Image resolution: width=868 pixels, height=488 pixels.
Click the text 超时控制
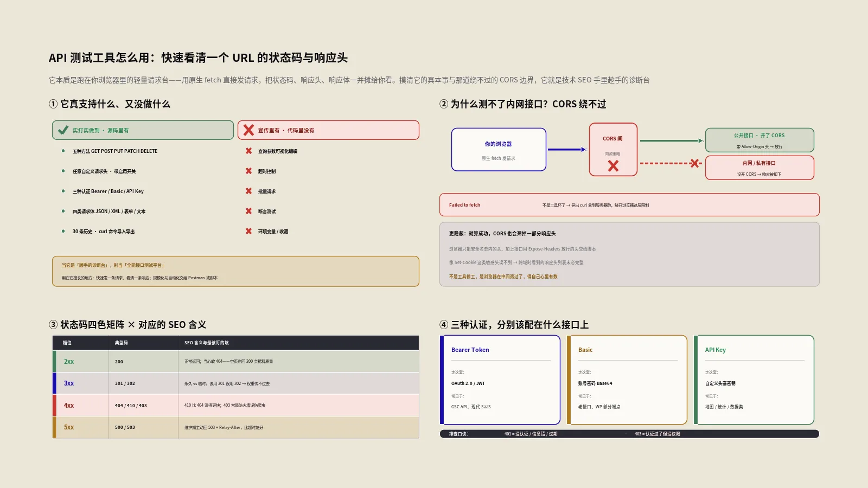click(x=267, y=171)
